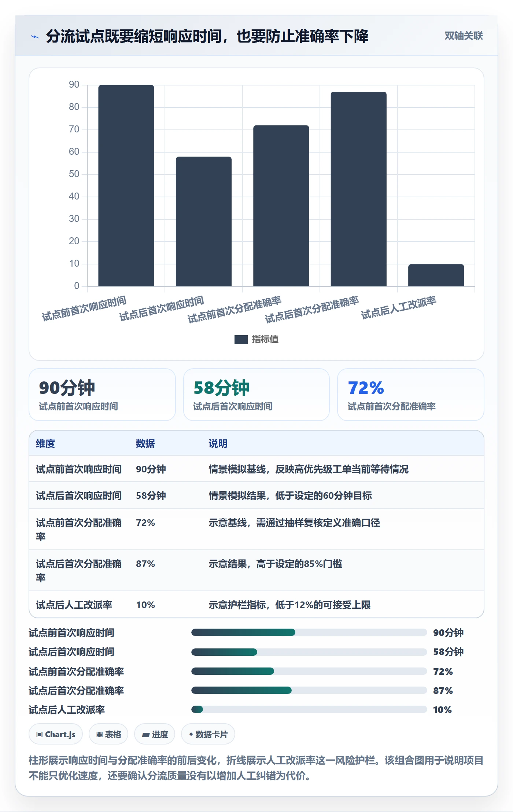
Task: Click the 87% value beside the progress bar
Action: (x=443, y=691)
